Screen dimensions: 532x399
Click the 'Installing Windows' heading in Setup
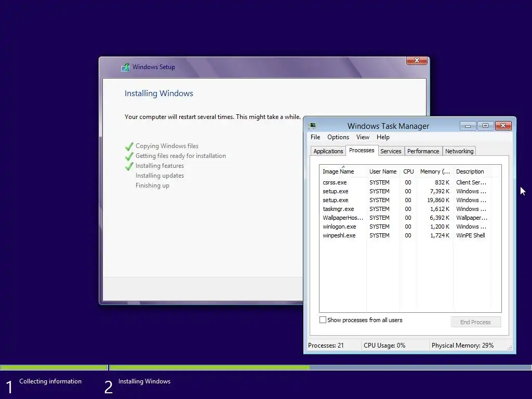[x=159, y=94]
